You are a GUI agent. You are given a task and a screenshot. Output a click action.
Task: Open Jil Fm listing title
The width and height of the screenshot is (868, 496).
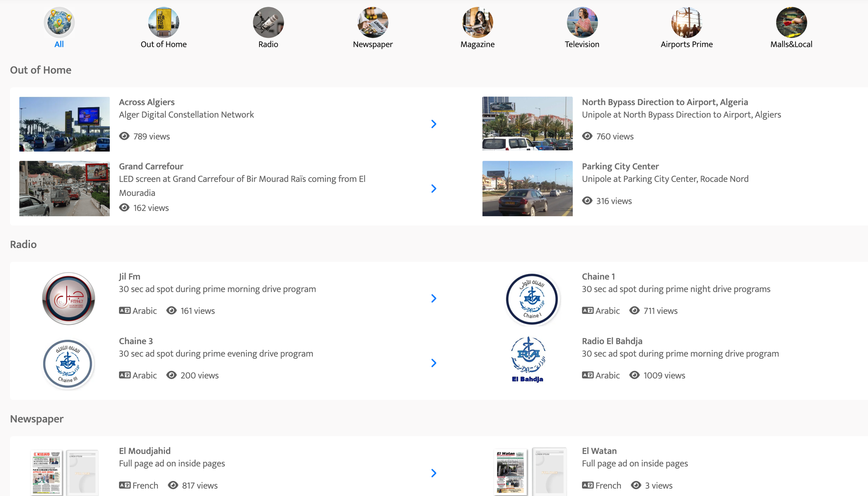tap(129, 277)
